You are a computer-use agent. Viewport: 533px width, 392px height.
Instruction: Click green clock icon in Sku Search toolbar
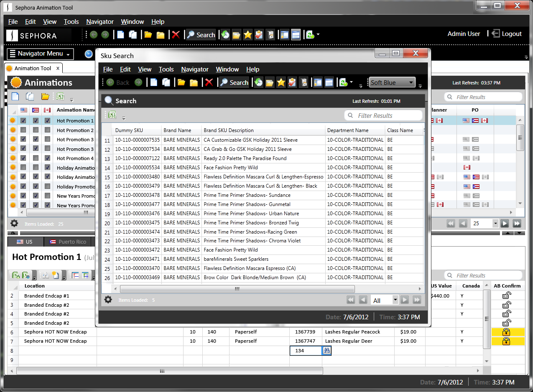[259, 82]
